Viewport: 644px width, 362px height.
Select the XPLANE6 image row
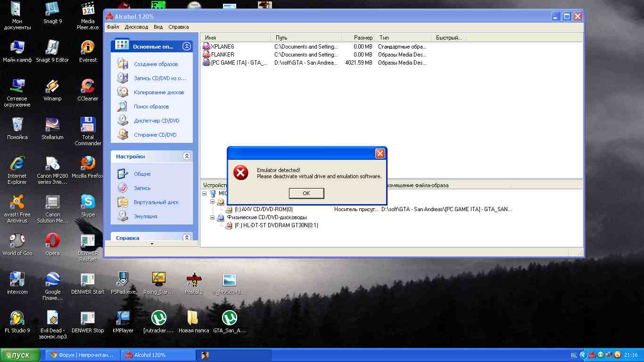316,47
